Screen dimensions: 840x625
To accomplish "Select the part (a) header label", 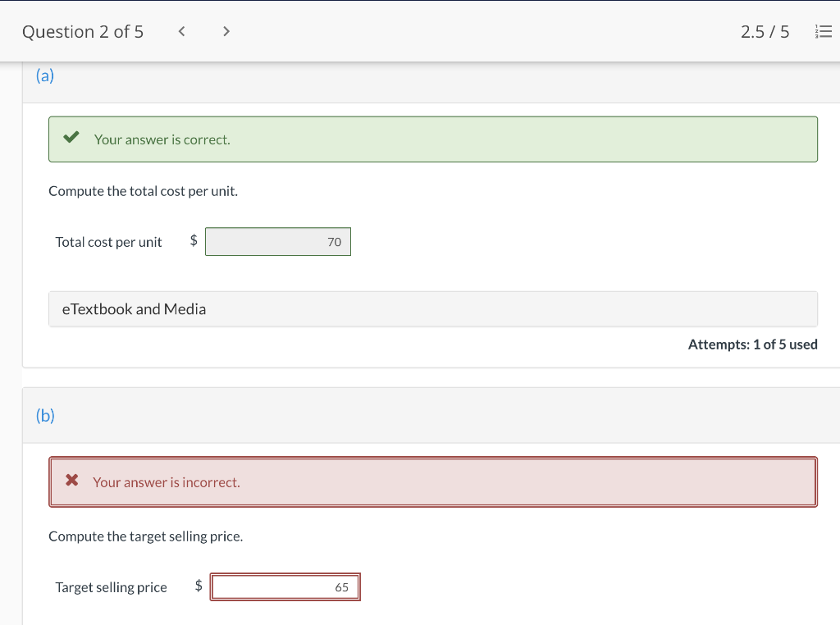I will click(44, 76).
